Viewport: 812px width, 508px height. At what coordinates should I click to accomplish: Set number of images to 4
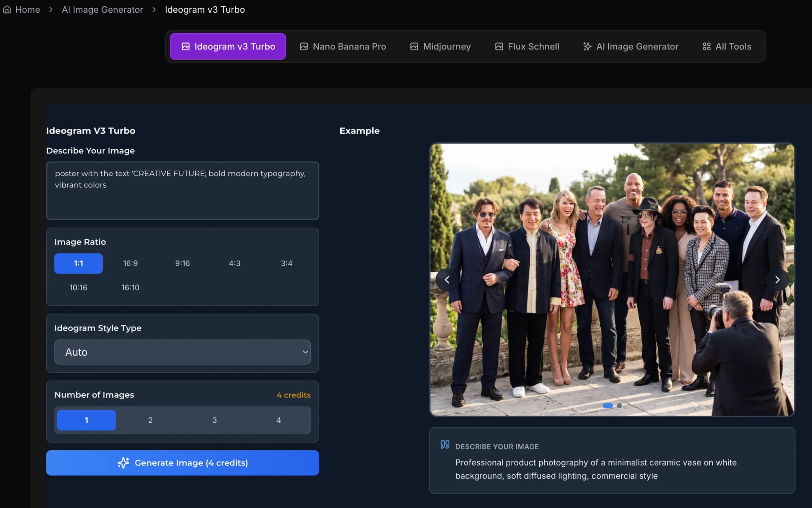click(x=278, y=420)
